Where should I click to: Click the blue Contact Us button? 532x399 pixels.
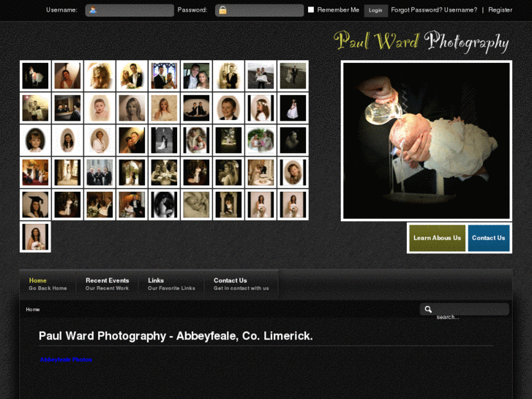coord(489,238)
